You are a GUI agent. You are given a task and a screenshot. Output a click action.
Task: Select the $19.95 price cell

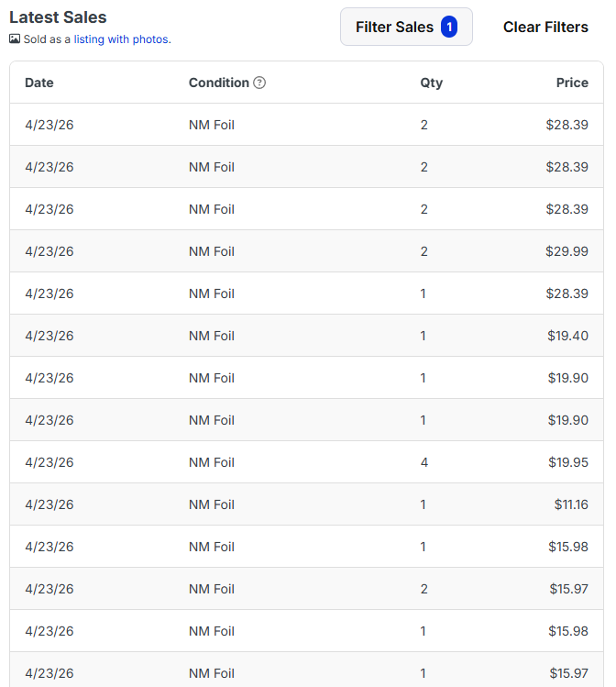pos(568,462)
